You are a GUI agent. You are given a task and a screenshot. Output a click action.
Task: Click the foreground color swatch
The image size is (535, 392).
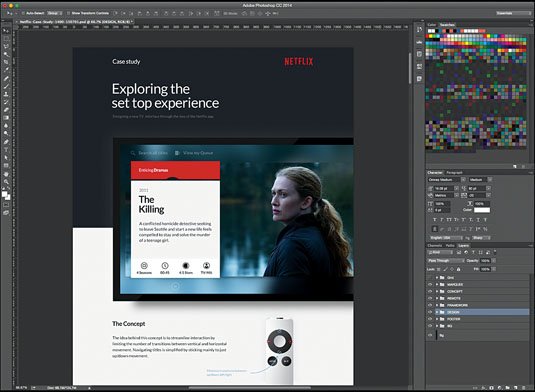point(5,194)
